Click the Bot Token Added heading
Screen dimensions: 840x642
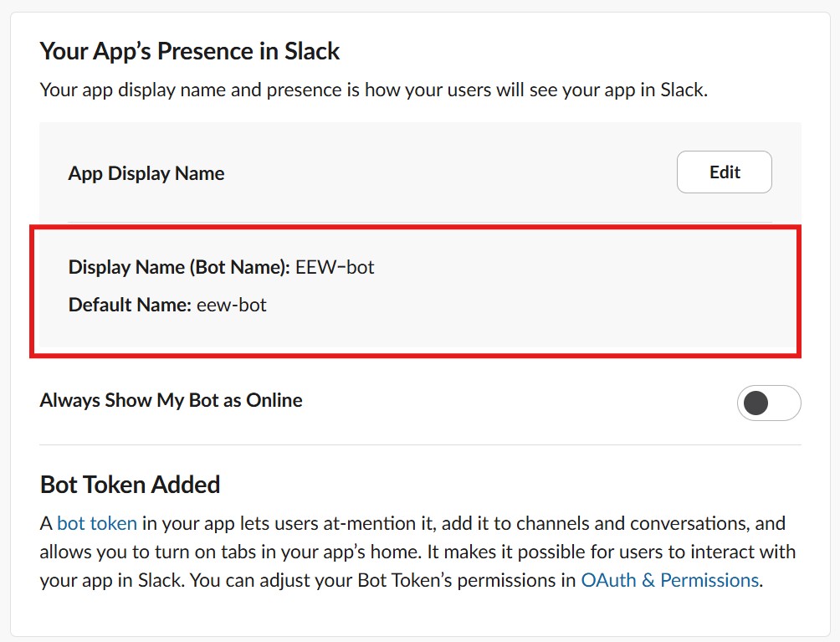point(130,485)
